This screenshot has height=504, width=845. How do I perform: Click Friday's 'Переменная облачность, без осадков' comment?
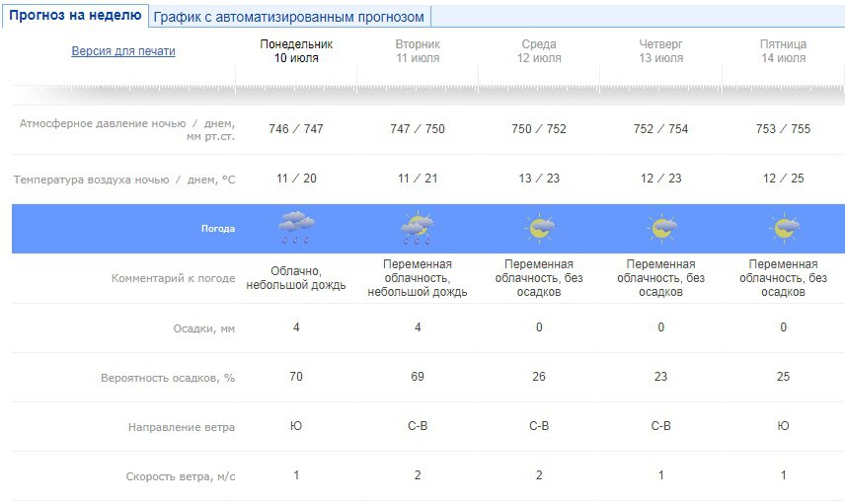[783, 278]
